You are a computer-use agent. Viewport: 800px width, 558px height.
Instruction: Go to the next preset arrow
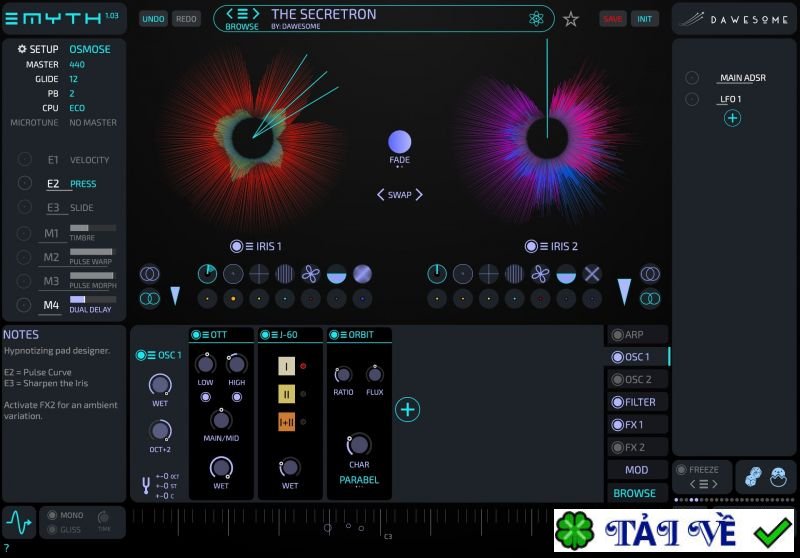(x=256, y=14)
